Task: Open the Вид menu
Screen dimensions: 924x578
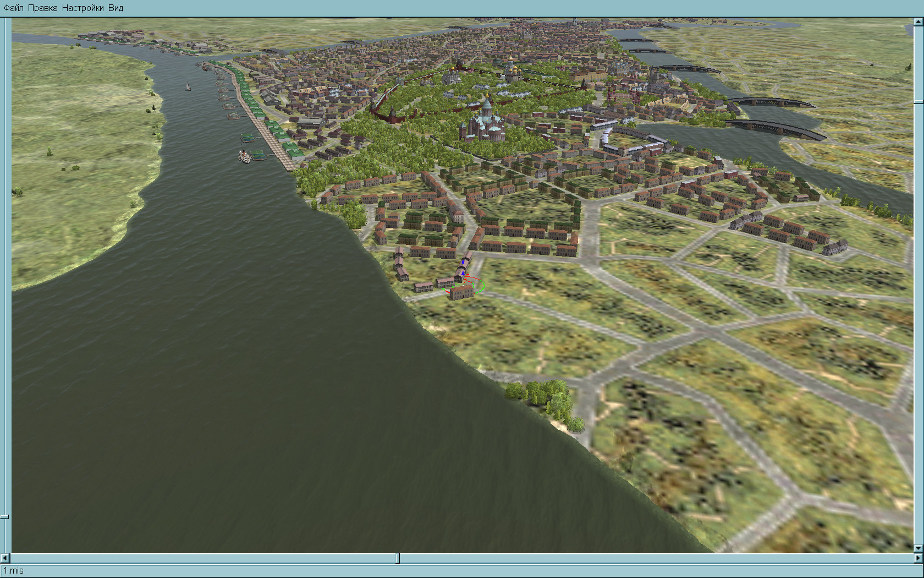Action: (116, 8)
